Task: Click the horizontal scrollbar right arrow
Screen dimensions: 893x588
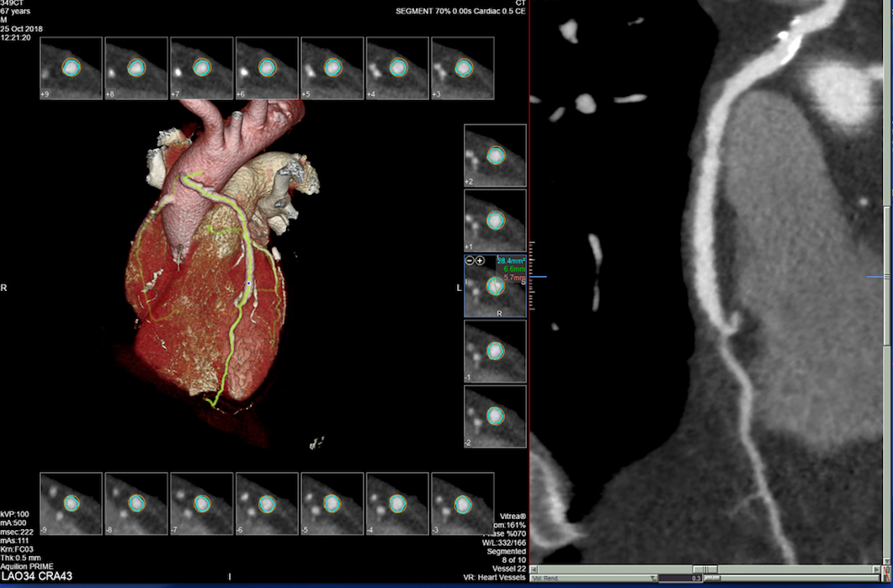Action: click(878, 569)
